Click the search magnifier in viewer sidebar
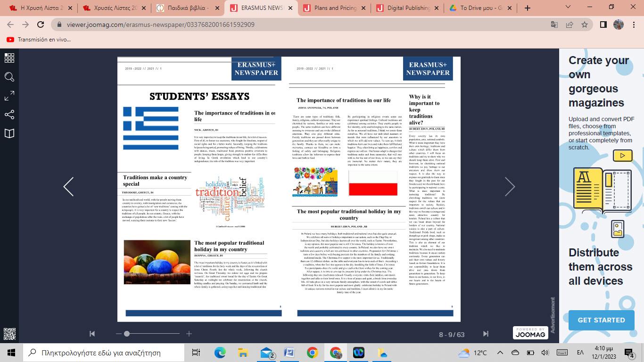644x362 pixels. point(9,77)
